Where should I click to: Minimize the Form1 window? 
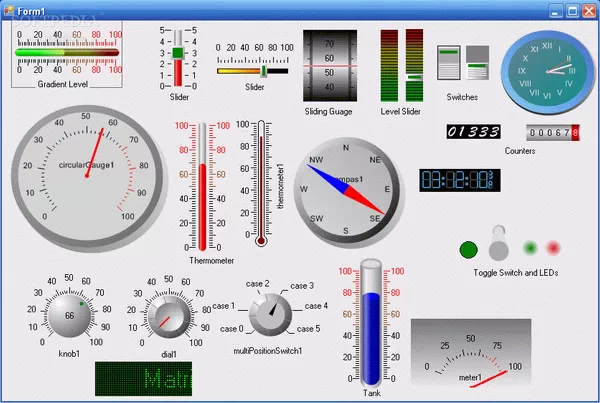pyautogui.click(x=556, y=11)
